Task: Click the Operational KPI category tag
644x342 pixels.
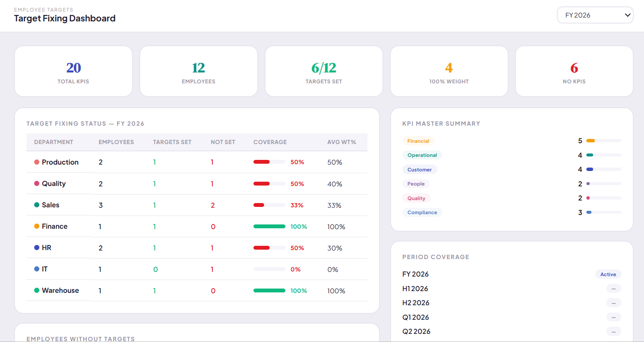Action: coord(422,155)
